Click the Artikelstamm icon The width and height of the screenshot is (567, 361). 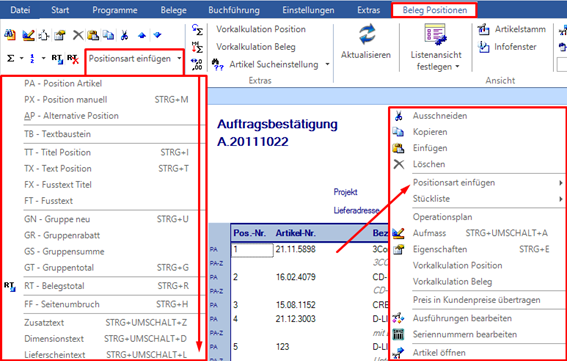pyautogui.click(x=483, y=29)
